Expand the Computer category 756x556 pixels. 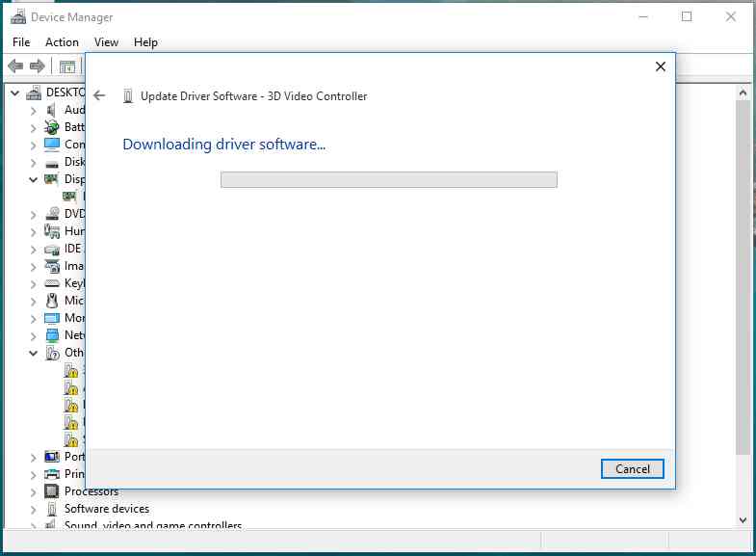[33, 146]
